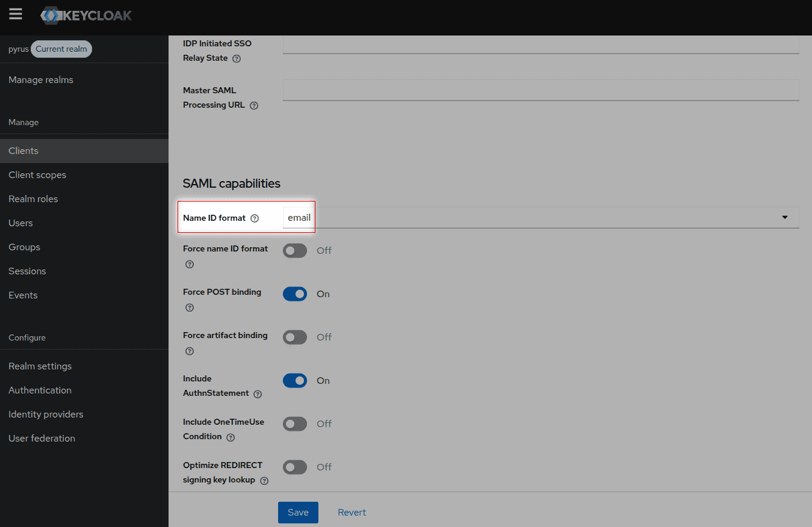Open help tooltip for Force name ID format

click(190, 264)
